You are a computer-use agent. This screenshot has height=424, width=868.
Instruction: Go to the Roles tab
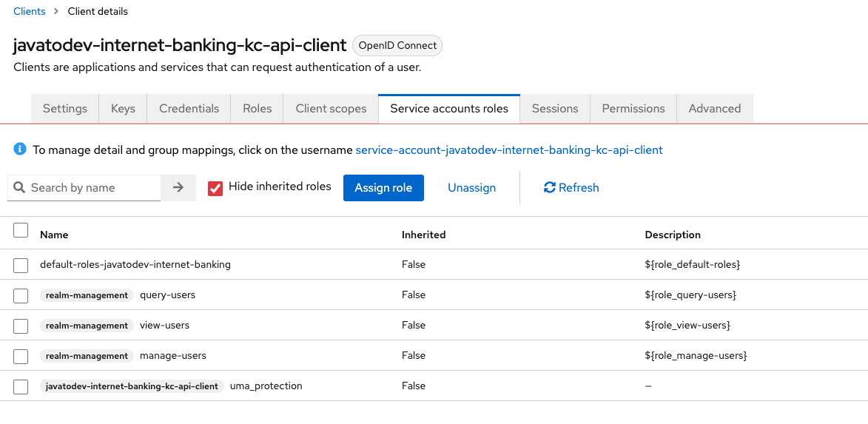[x=257, y=109]
